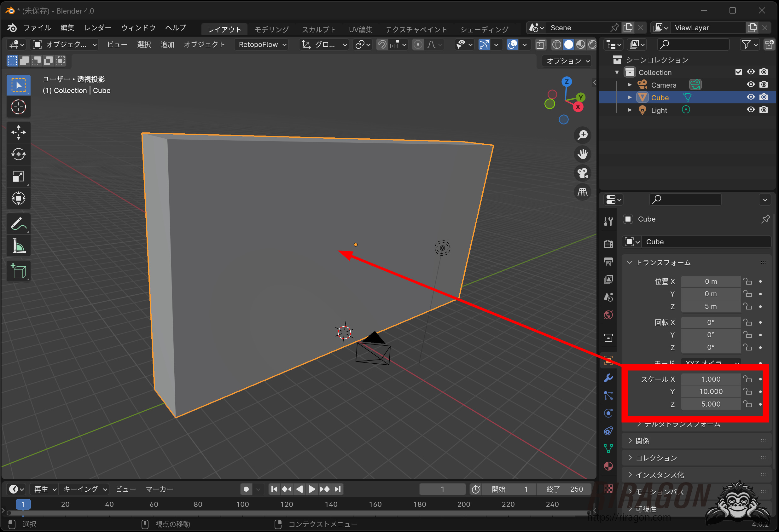Open the Modifiers wrench tab in Properties
This screenshot has height=532, width=779.
point(608,378)
